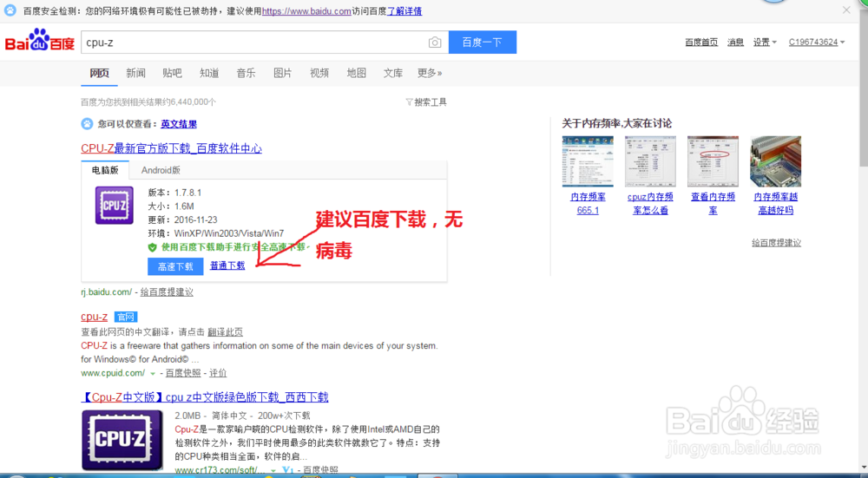Switch to the 音乐 tab

246,73
